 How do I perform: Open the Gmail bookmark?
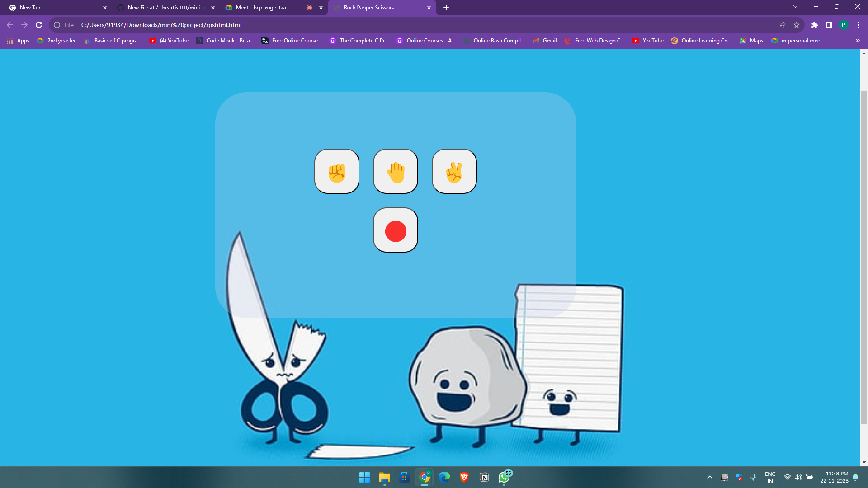tap(544, 41)
